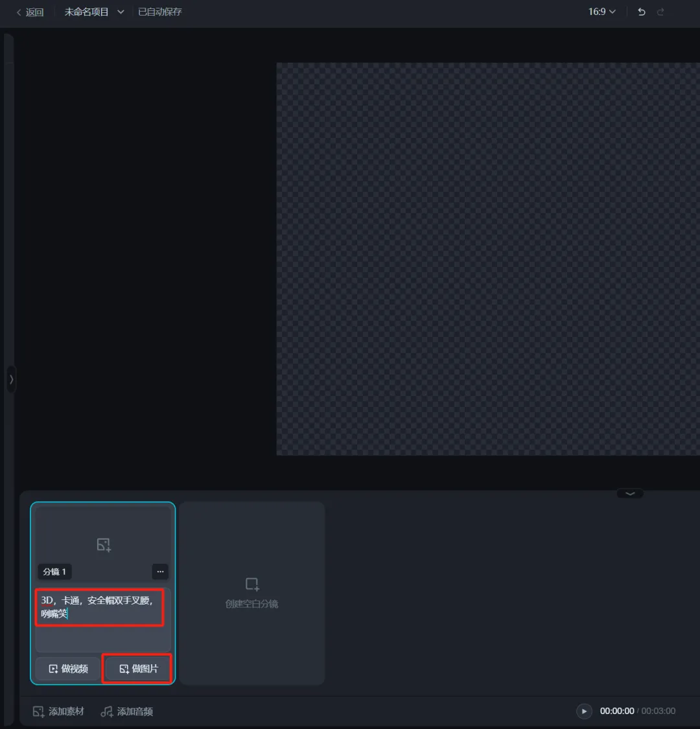
Task: Click the 添加素材 icon button
Action: point(39,712)
